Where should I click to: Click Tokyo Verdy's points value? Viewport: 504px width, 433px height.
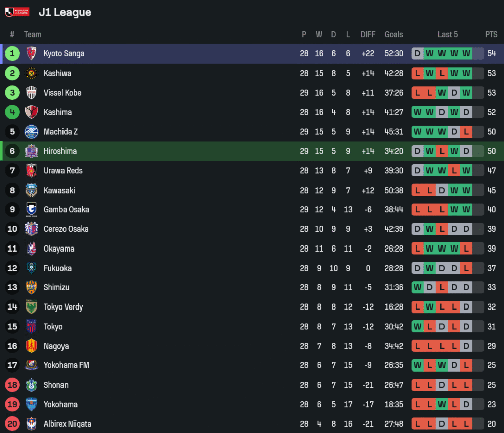coord(491,307)
